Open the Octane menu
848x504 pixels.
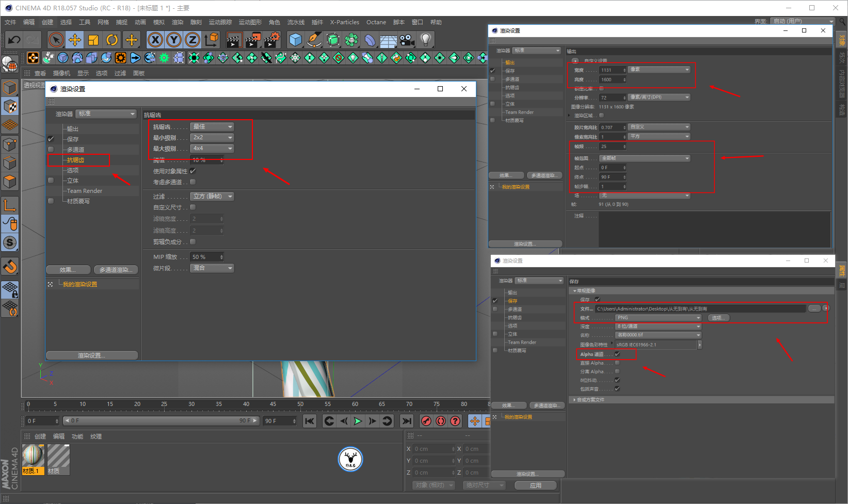[376, 22]
